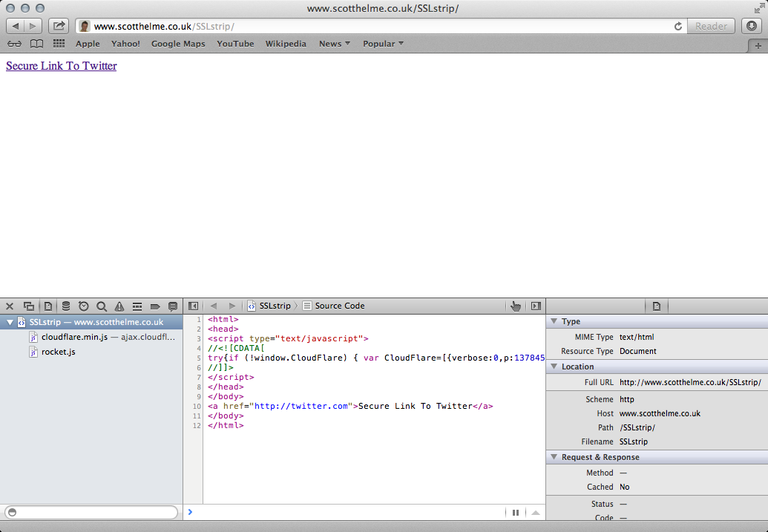Viewport: 768px width, 532px height.
Task: Open the Log console icon
Action: click(172, 306)
